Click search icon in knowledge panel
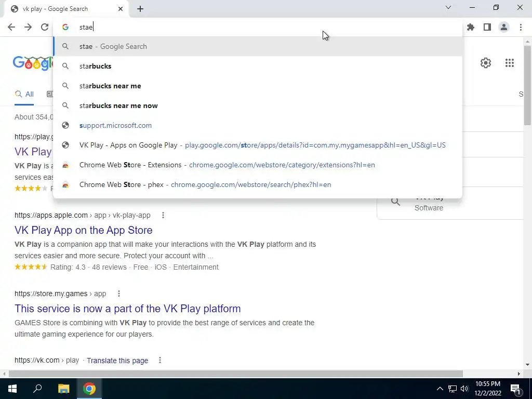Screen dimensions: 532x399 pos(395,202)
